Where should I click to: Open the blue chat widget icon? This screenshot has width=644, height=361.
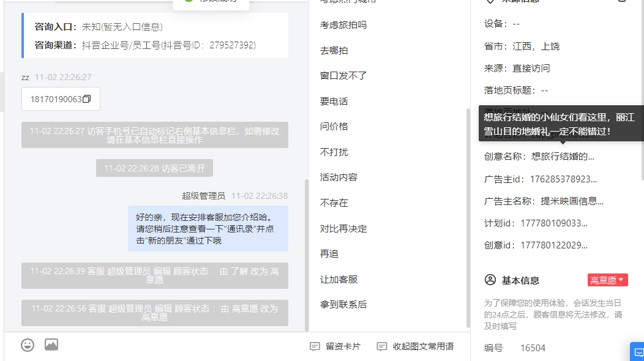click(638, 352)
